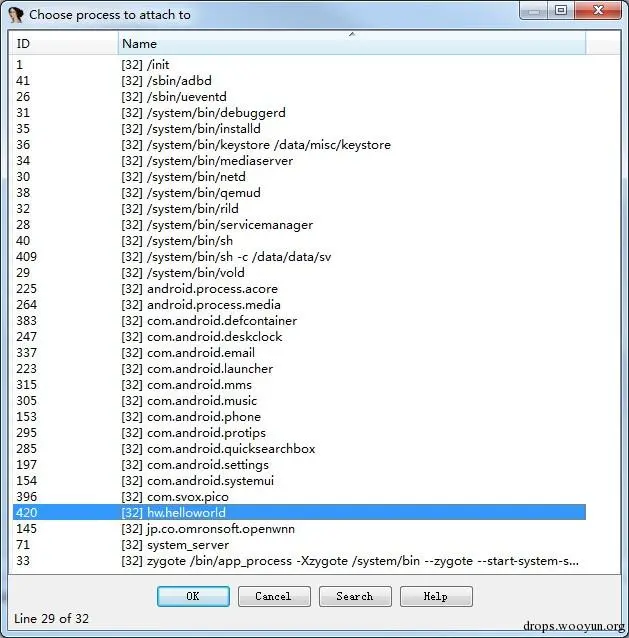Select the com.android.launcher process
The image size is (629, 638).
tap(299, 369)
